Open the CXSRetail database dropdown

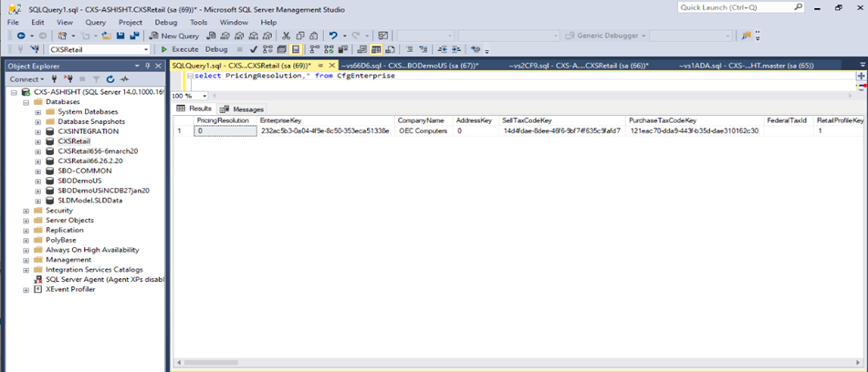tap(146, 49)
